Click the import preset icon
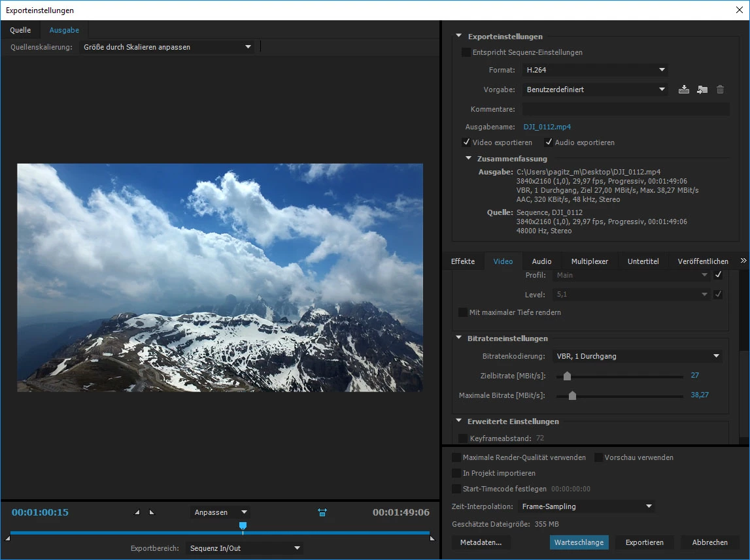This screenshot has width=750, height=560. coord(702,90)
